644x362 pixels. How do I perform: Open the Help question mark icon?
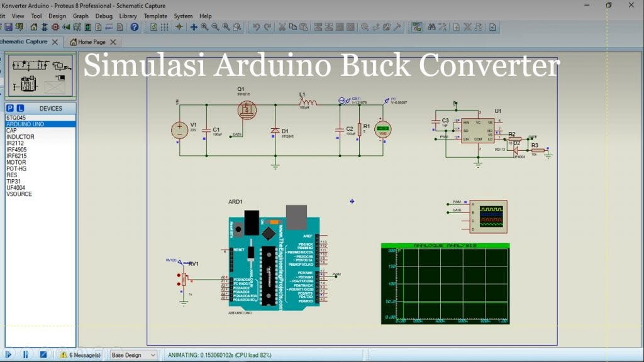click(135, 28)
